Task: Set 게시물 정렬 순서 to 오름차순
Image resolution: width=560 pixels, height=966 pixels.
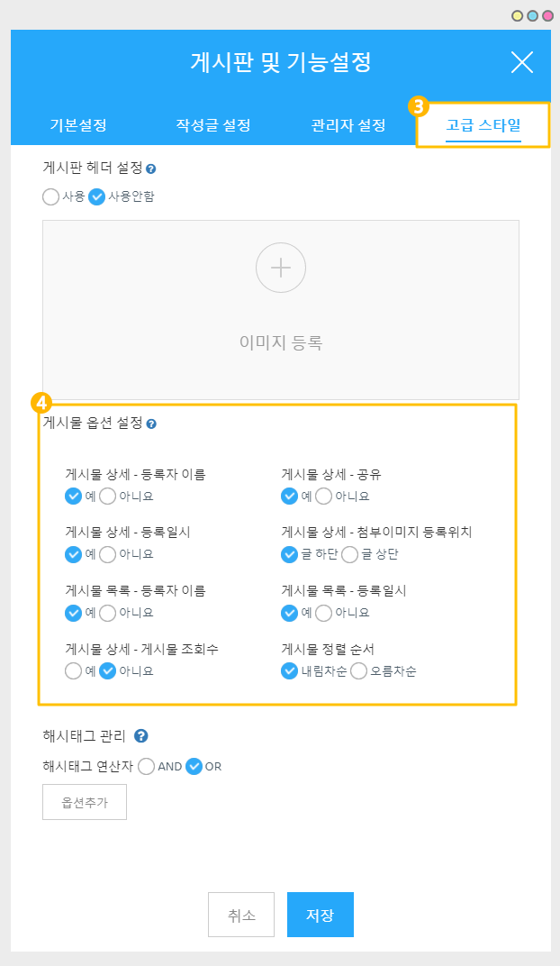Action: [x=359, y=670]
